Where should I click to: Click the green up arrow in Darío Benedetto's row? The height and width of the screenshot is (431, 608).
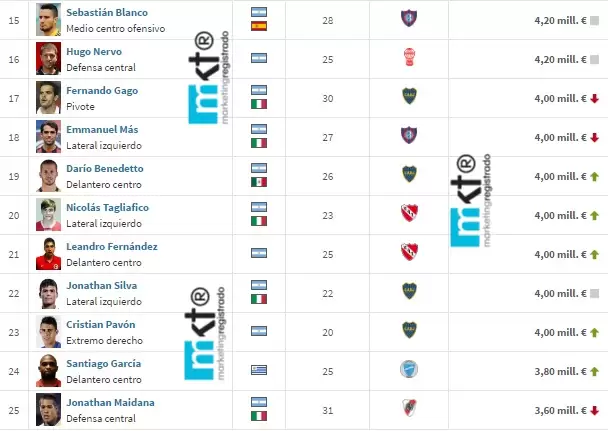point(595,176)
